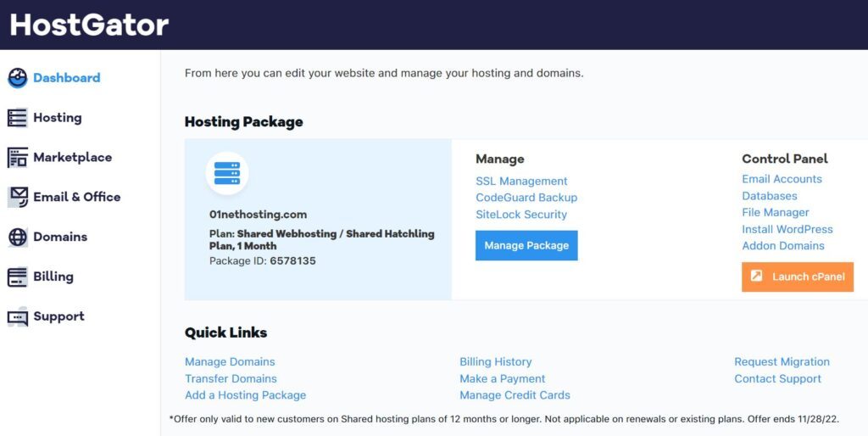Go to the Hosting section
The image size is (868, 436).
[58, 117]
